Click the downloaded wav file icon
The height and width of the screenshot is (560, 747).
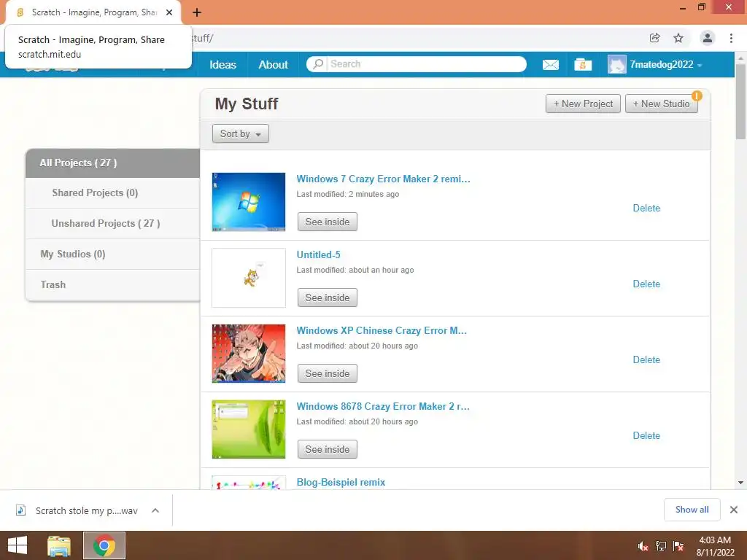click(x=20, y=510)
